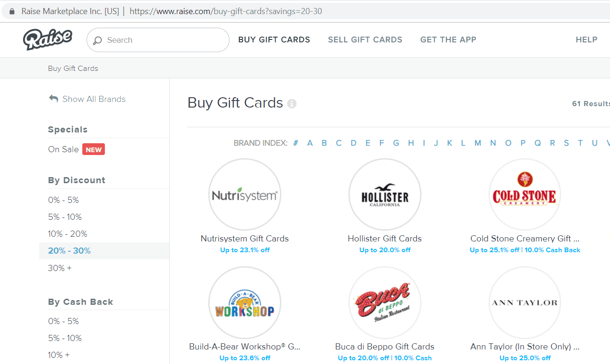Enable the 10% + cash back filter
Viewport: 610px width, 364px height.
tap(58, 355)
